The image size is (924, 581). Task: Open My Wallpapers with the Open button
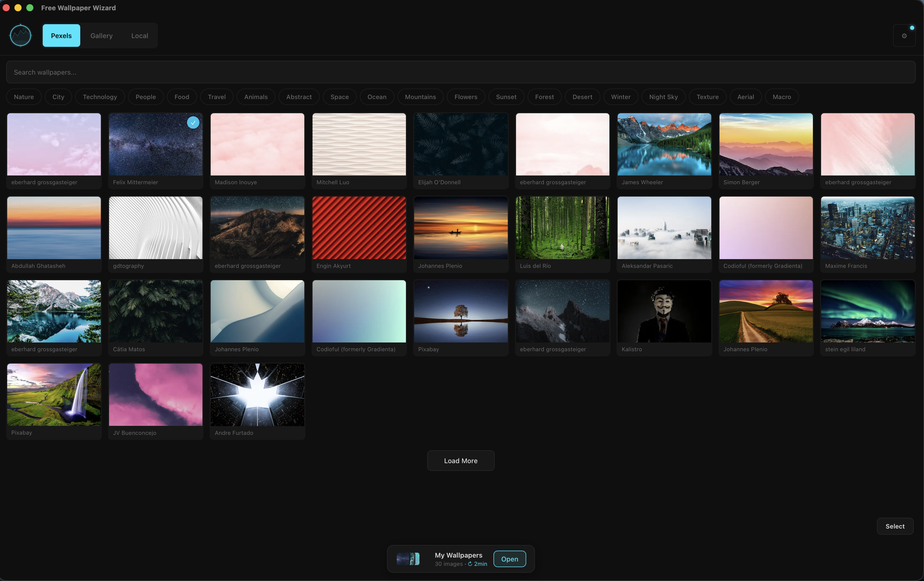point(509,559)
